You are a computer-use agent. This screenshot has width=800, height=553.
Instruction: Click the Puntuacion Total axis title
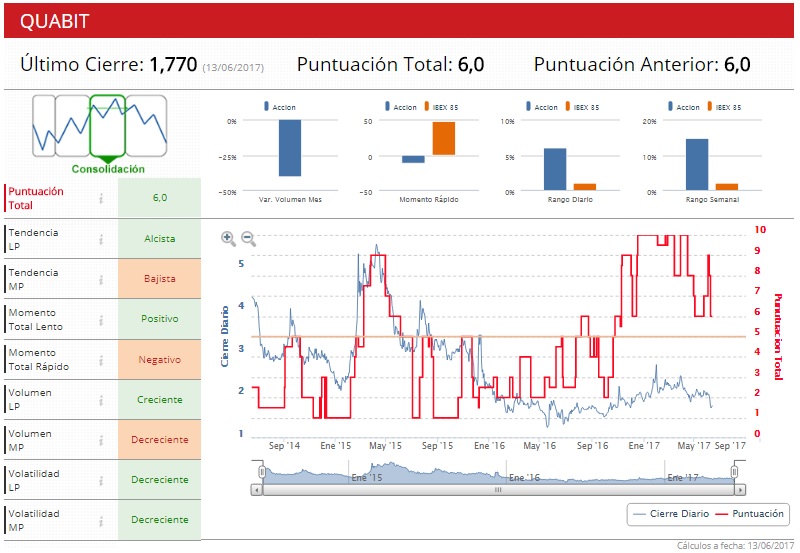(778, 337)
